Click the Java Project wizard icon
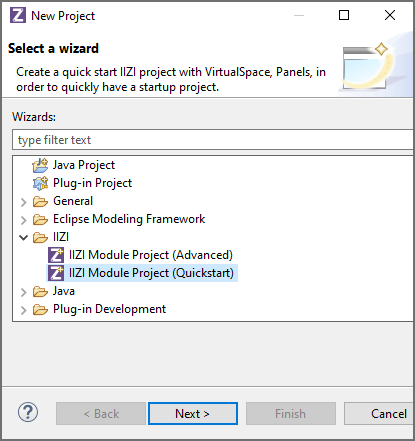Image resolution: width=415 pixels, height=441 pixels. pos(40,165)
